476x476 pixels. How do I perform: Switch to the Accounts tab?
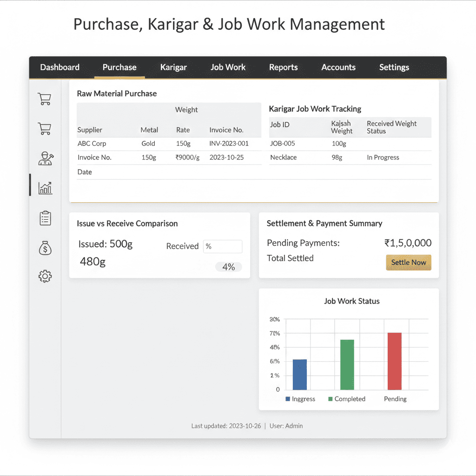(338, 67)
